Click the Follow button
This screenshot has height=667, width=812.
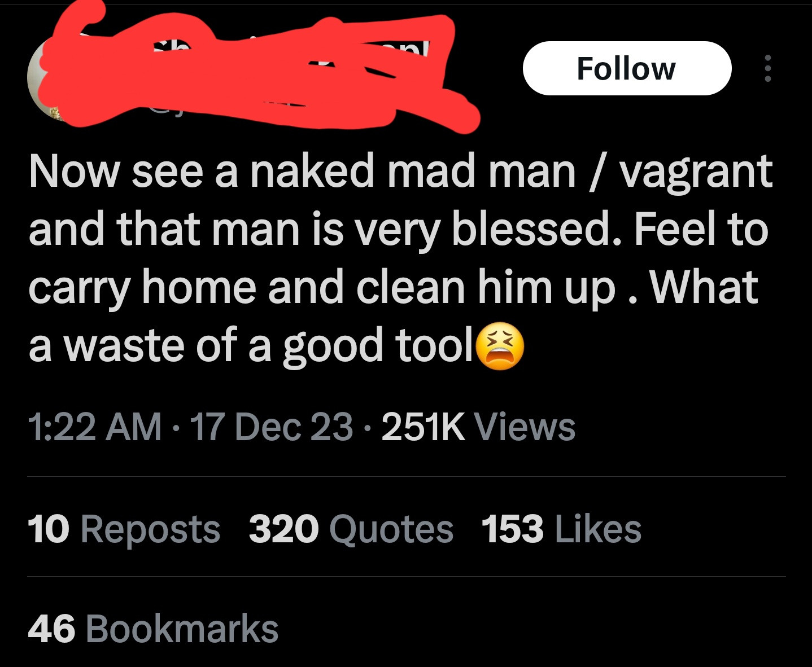(x=627, y=68)
